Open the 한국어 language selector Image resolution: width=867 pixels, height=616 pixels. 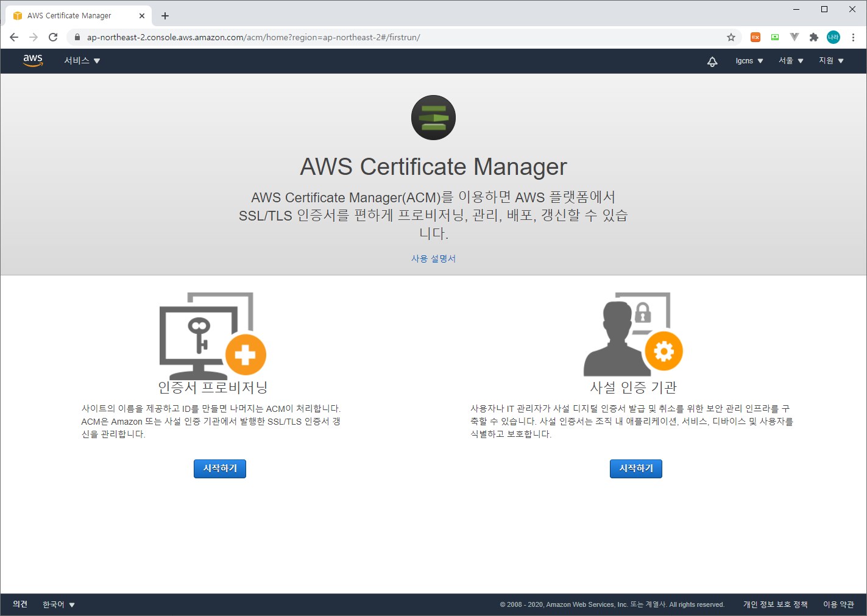[x=58, y=604]
